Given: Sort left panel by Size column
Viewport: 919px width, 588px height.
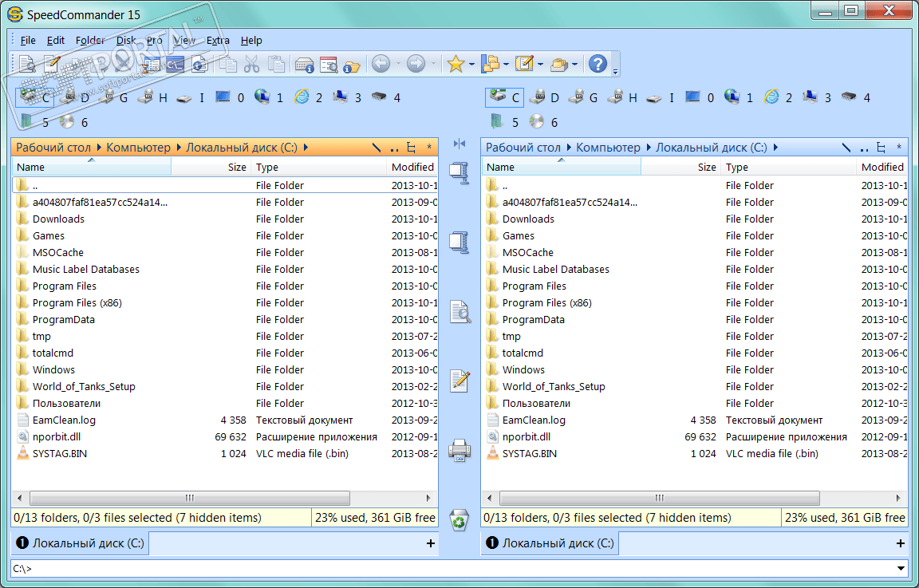Looking at the screenshot, I should [x=211, y=167].
